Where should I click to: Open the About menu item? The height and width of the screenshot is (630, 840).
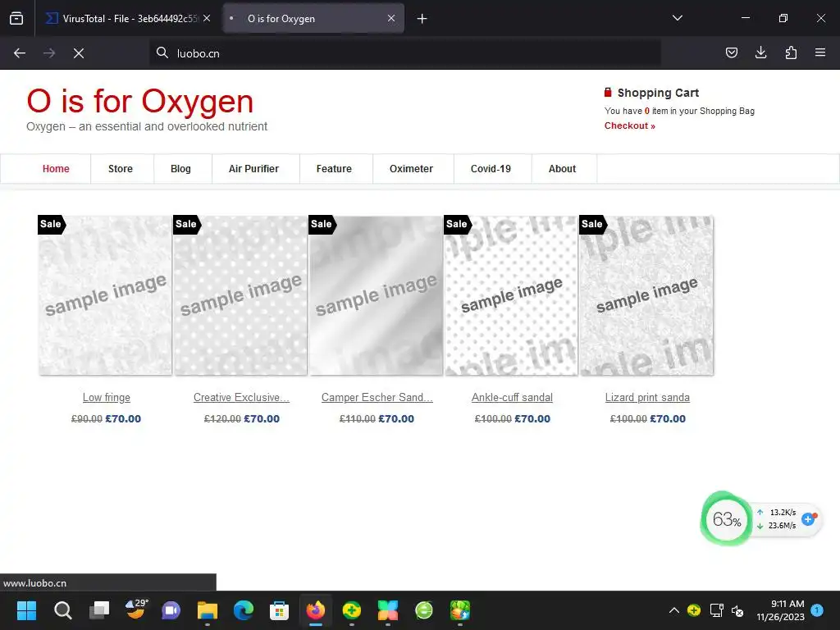pyautogui.click(x=563, y=169)
